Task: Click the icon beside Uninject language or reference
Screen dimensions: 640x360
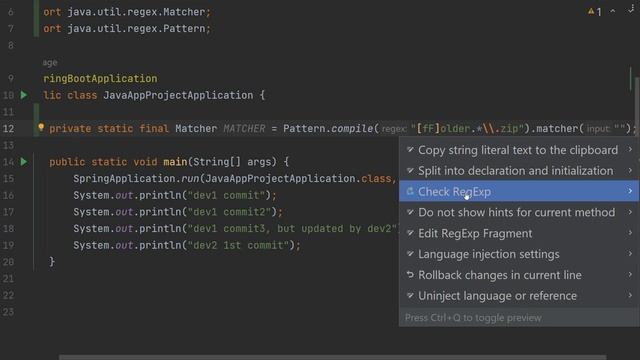Action: [410, 296]
